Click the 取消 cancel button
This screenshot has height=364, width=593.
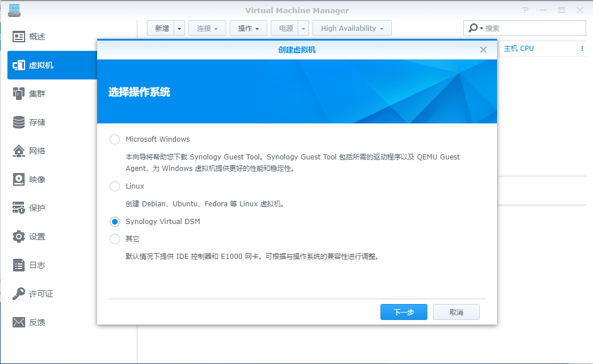pyautogui.click(x=456, y=312)
